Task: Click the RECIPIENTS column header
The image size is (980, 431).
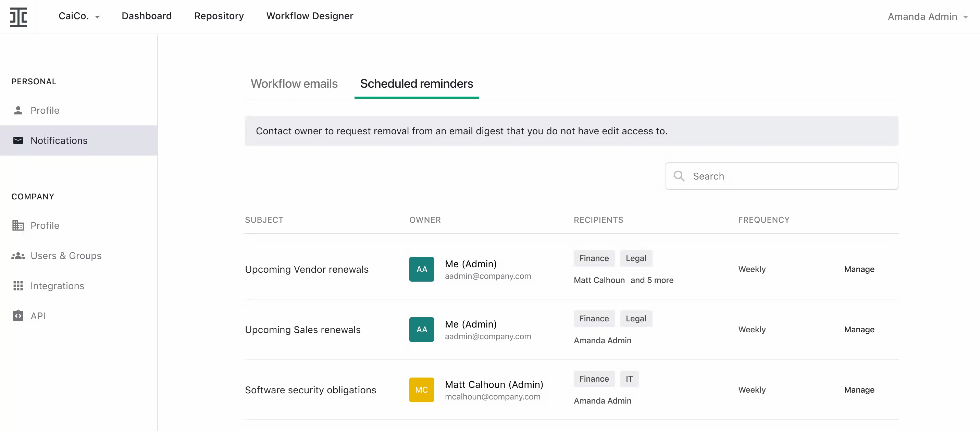Action: click(x=598, y=220)
